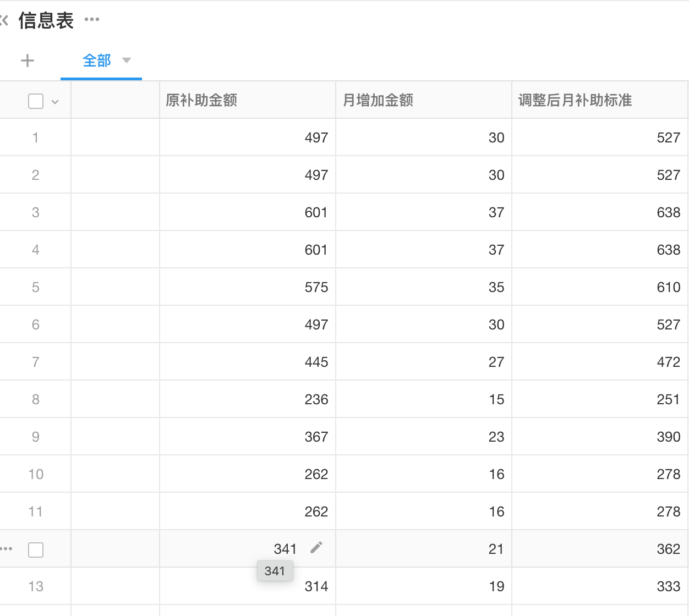Click the empty unnamed cell in row 1
The image size is (689, 616).
pyautogui.click(x=114, y=137)
